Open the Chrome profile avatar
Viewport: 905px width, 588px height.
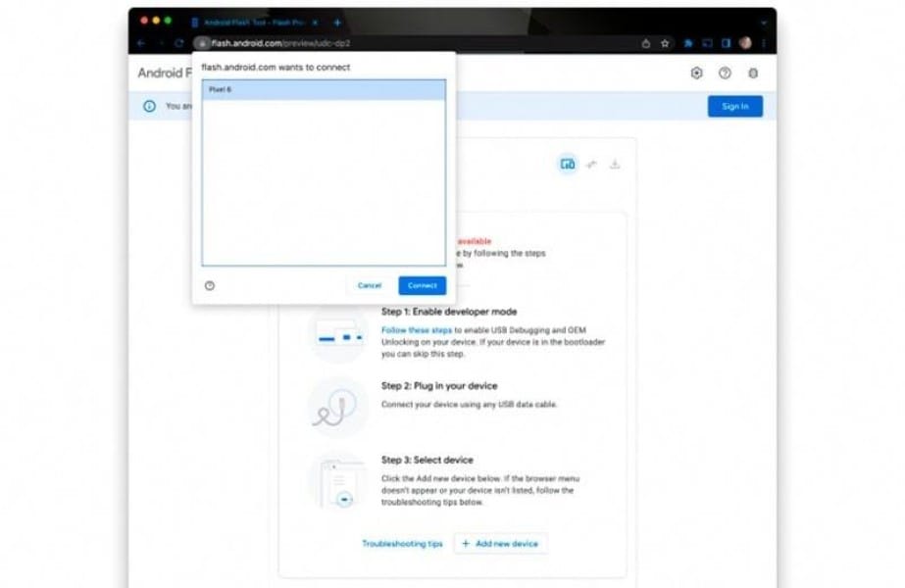coord(745,43)
